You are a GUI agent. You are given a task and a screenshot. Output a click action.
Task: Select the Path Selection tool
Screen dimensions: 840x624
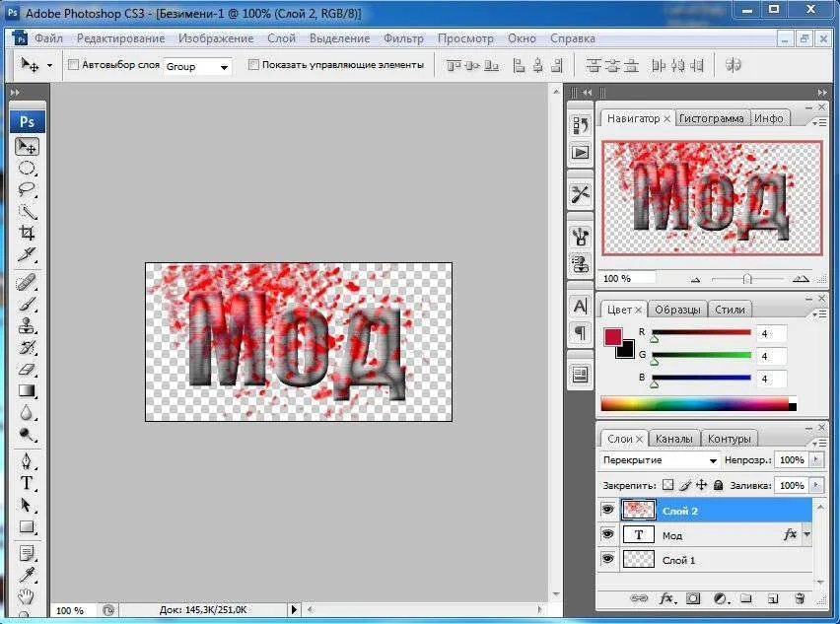pos(27,505)
